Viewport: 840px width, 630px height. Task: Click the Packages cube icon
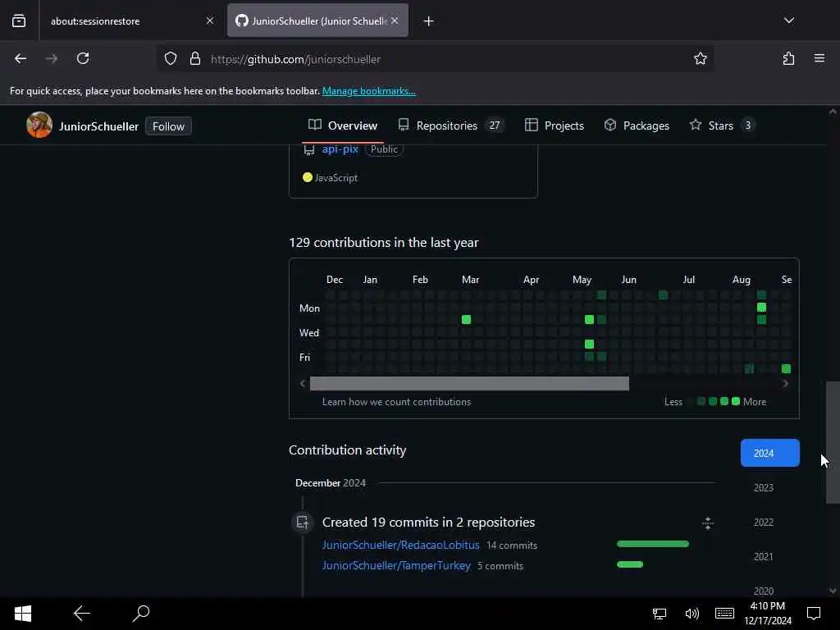pyautogui.click(x=610, y=126)
